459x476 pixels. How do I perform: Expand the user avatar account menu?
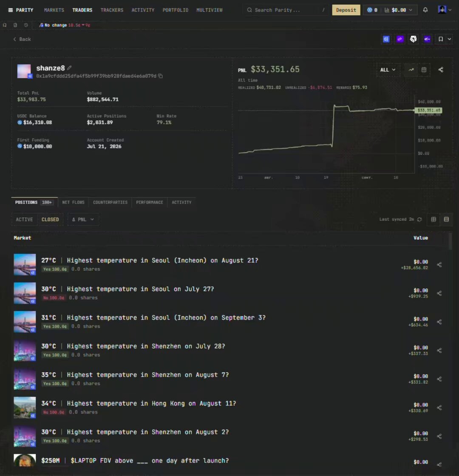(x=445, y=10)
